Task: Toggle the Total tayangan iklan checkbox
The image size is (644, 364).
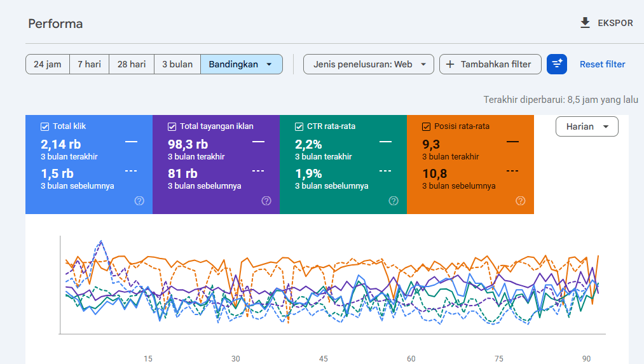Action: (x=172, y=127)
